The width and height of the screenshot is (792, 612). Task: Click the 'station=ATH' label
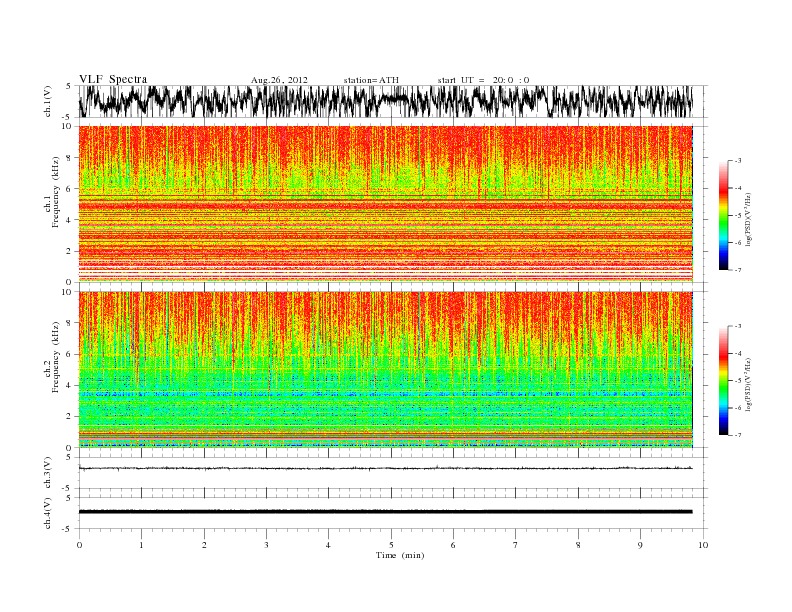pos(371,80)
